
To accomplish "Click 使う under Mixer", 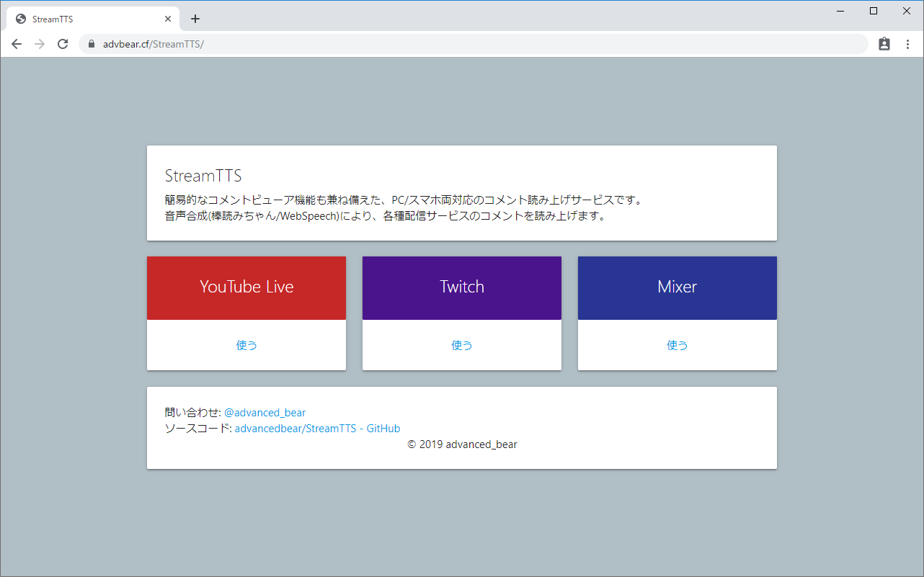I will coord(678,345).
